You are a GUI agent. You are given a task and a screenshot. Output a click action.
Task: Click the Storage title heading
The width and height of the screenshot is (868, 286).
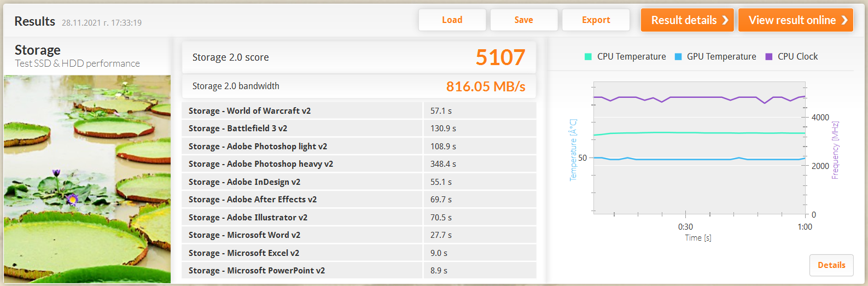coord(37,50)
